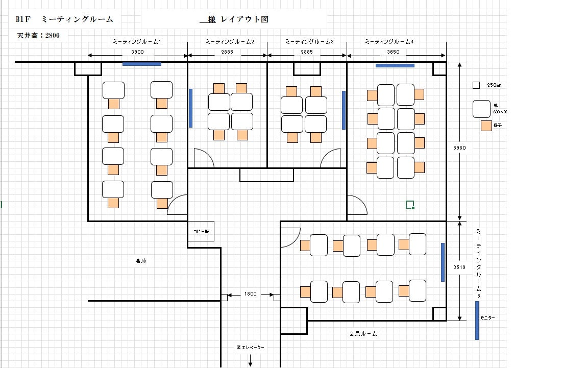Select the door arc of ミーティングルーム3
588x368 pixels.
[x=330, y=158]
